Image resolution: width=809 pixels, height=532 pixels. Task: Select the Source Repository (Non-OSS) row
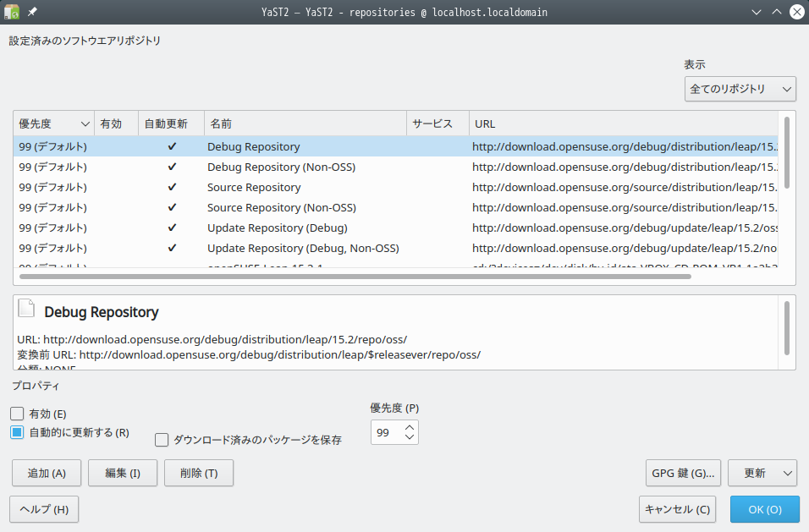click(396, 207)
